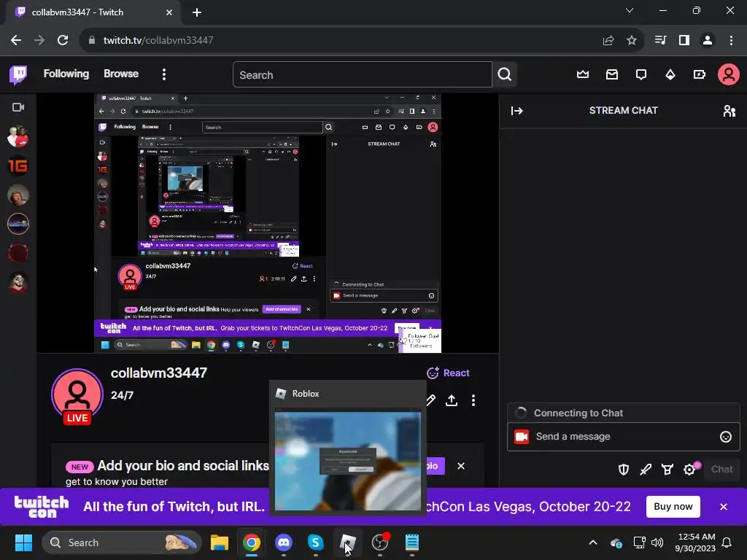This screenshot has width=747, height=560.
Task: Go back in browser history
Action: click(x=16, y=40)
